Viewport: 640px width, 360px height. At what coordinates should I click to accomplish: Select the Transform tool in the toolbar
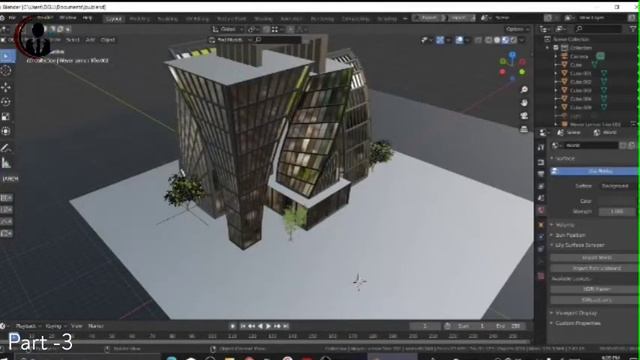tap(6, 131)
